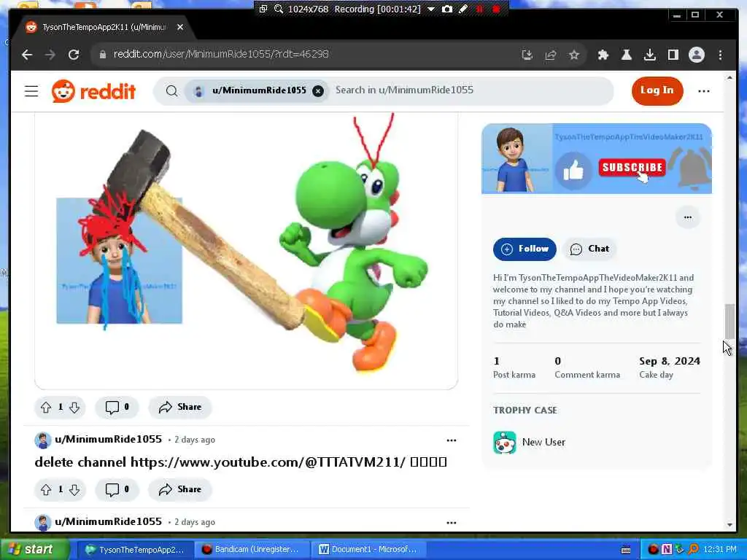Stop the Bandicam recording
Viewport: 747px width, 560px height.
pos(496,9)
